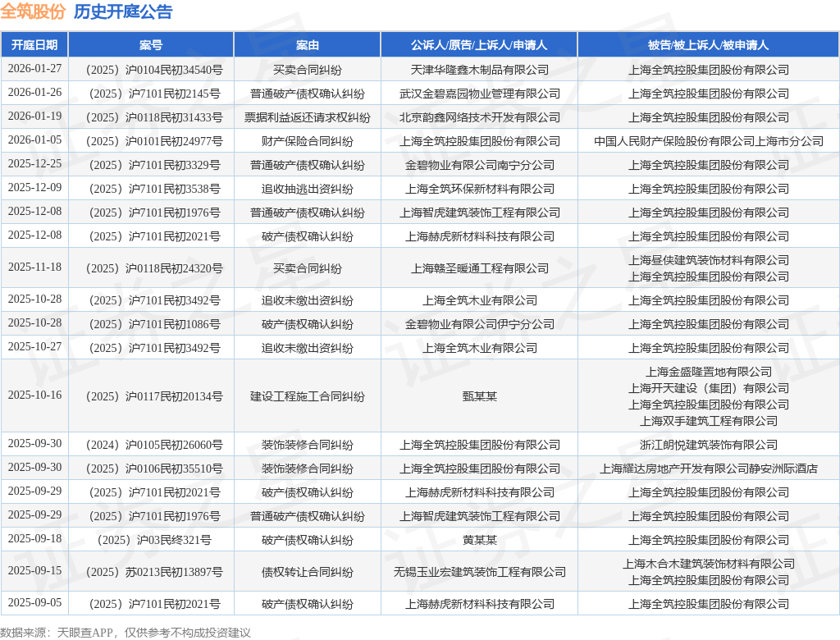This screenshot has height=640, width=840.
Task: Click plaintiff 上海全筑环保新材料有限公司
Action: click(x=479, y=190)
